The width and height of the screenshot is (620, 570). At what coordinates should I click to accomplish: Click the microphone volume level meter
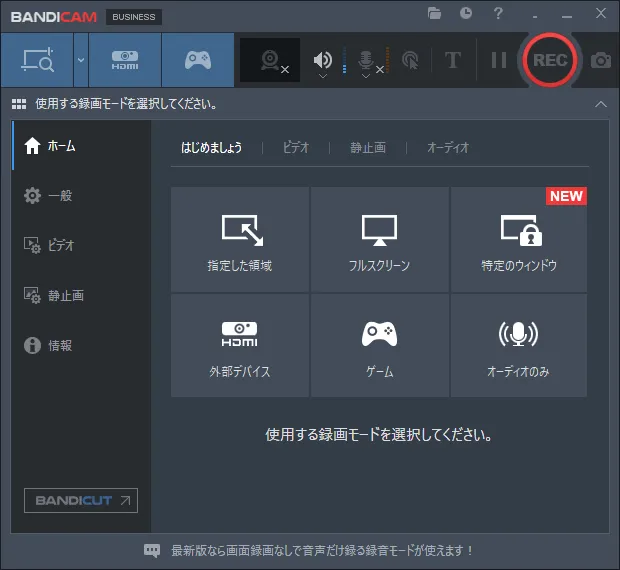pos(388,60)
